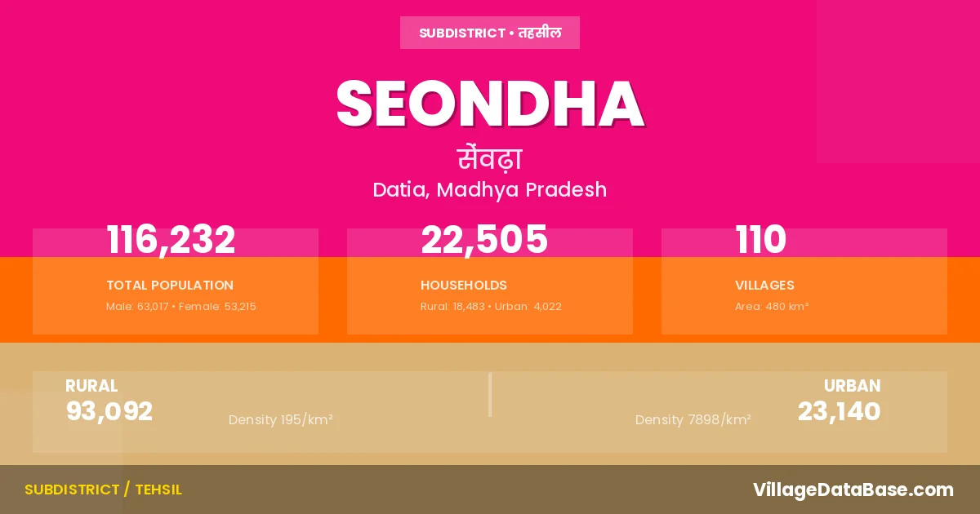Click the Rural and Urban households breakdown

tap(491, 307)
